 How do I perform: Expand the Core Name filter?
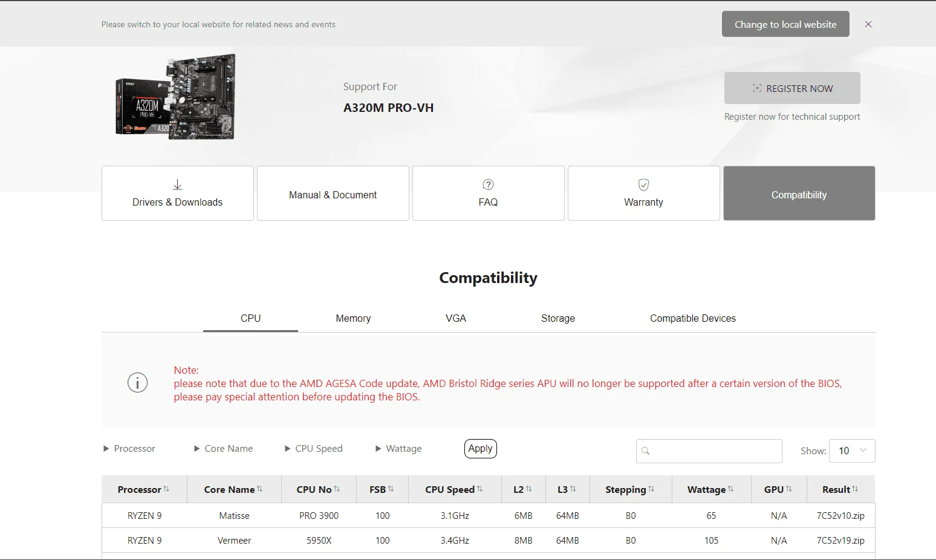point(224,449)
